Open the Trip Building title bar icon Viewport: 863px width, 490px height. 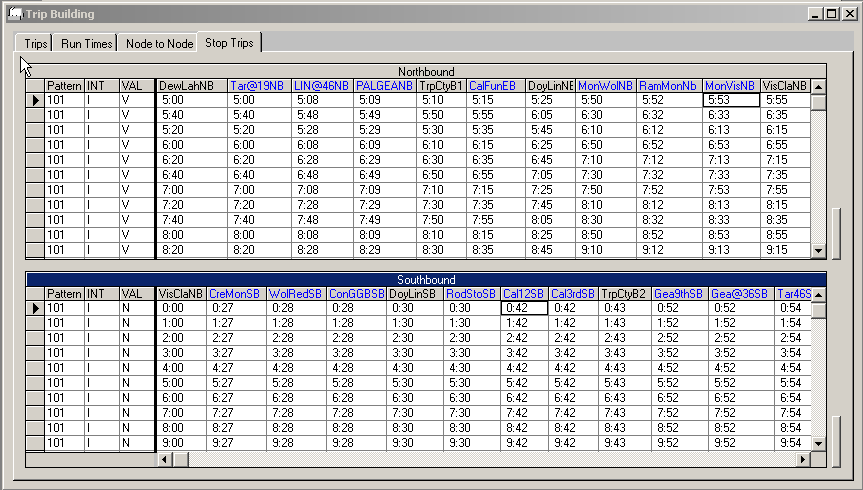(x=14, y=14)
